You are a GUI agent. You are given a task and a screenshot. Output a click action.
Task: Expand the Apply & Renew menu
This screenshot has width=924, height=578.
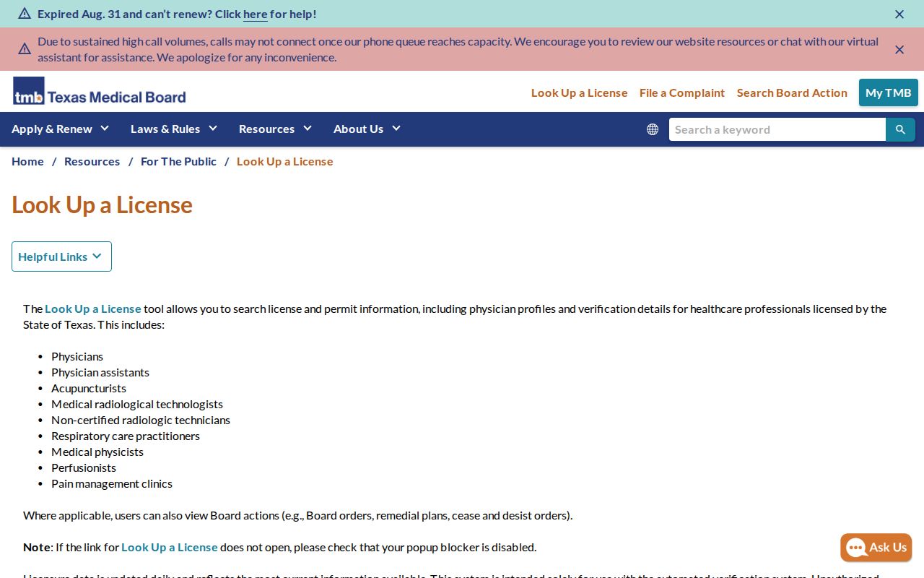61,129
